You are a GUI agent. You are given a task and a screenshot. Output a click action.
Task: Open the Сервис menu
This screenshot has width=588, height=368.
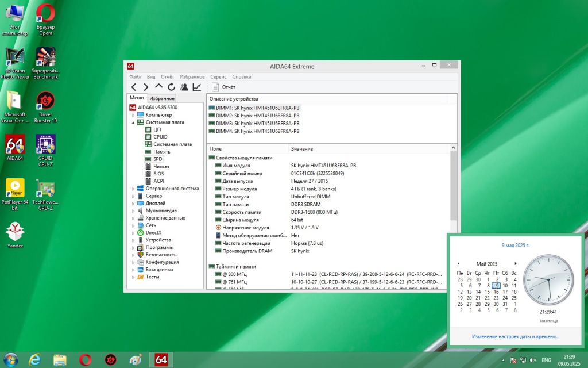(x=218, y=76)
